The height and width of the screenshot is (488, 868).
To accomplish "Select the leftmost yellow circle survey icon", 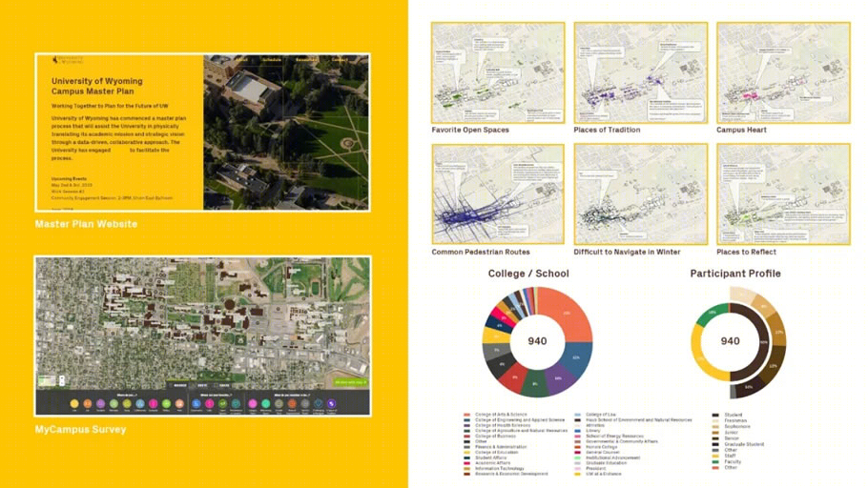I will (74, 403).
